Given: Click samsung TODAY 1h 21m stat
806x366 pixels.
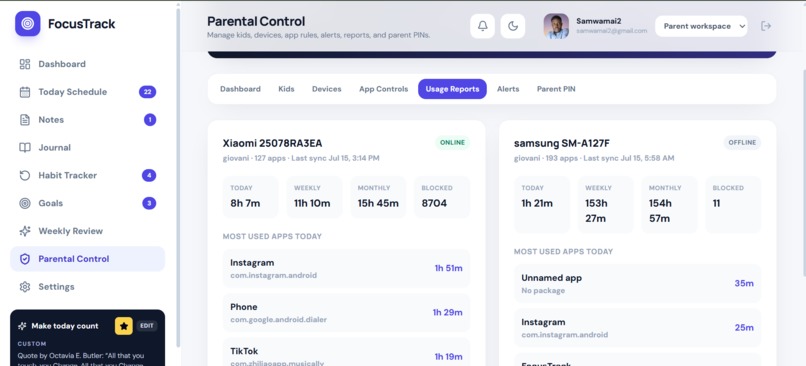Looking at the screenshot, I should [542, 205].
